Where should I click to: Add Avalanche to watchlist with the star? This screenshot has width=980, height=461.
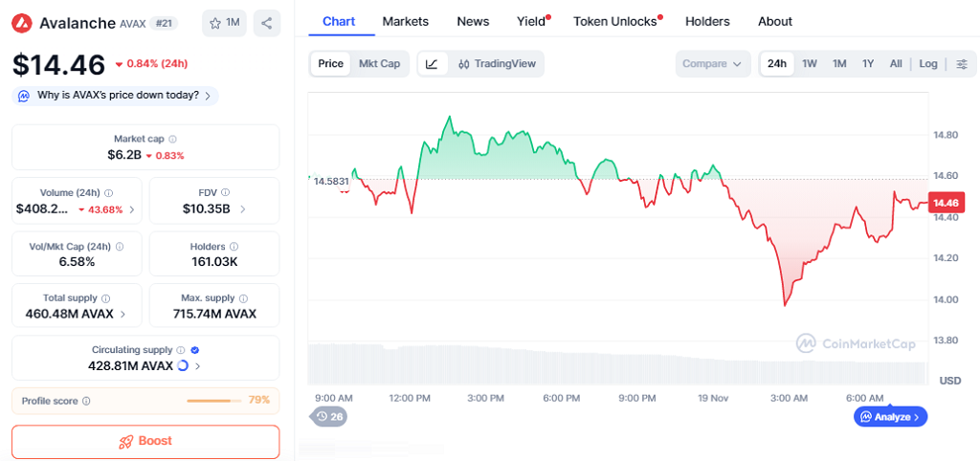click(224, 23)
